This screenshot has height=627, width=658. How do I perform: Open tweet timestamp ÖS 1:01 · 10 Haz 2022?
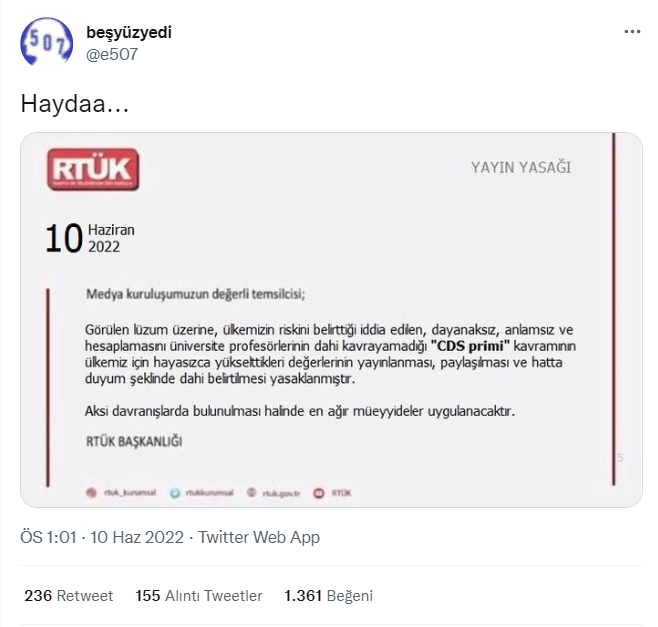(x=102, y=537)
